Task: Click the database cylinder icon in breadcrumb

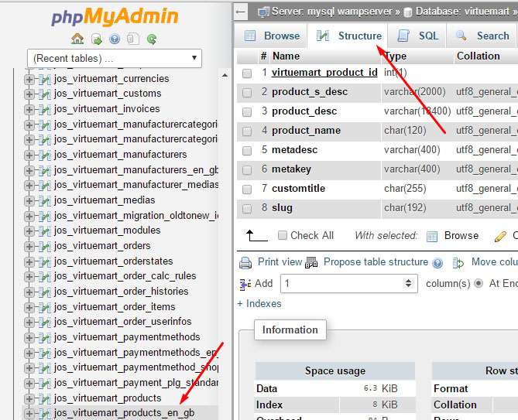Action: pyautogui.click(x=408, y=12)
